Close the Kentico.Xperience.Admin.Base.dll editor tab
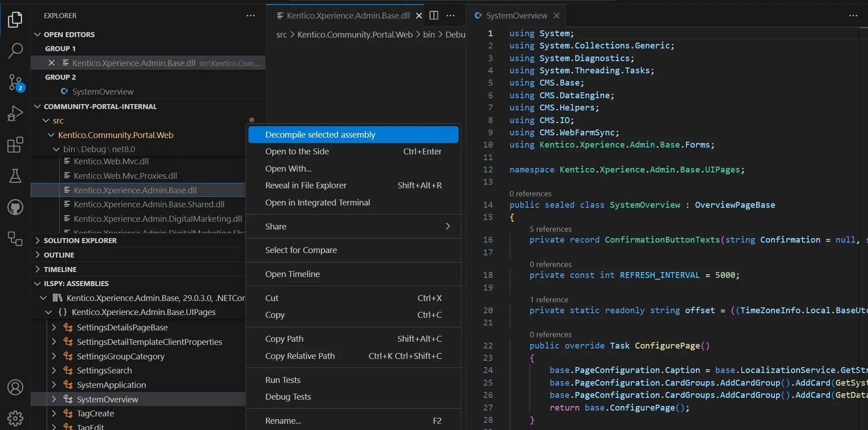The image size is (868, 430). pos(419,16)
